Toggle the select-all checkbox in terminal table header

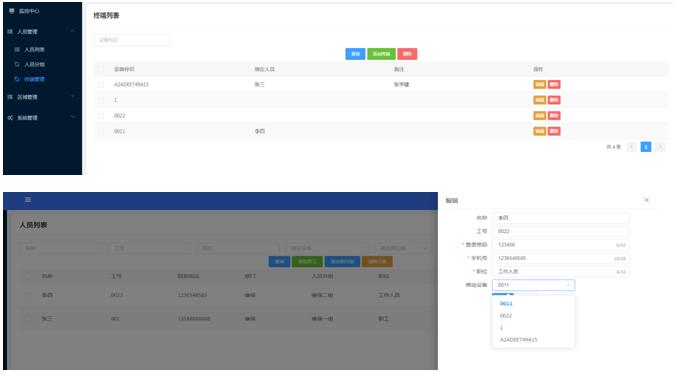(101, 69)
